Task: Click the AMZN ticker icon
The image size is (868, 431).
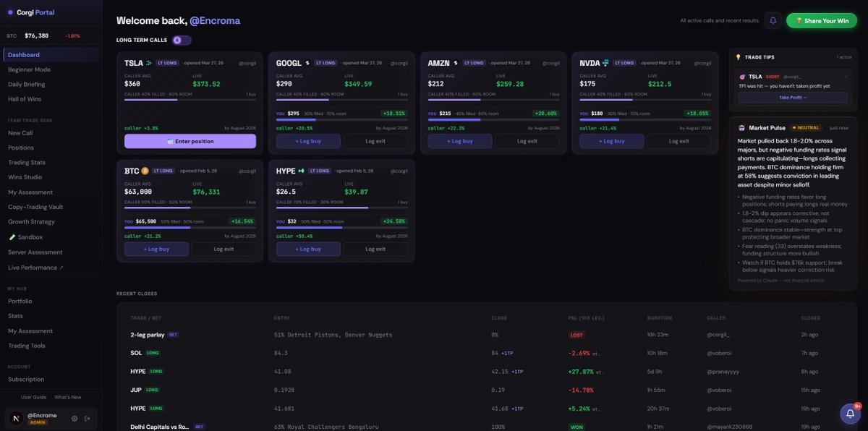Action: (456, 63)
